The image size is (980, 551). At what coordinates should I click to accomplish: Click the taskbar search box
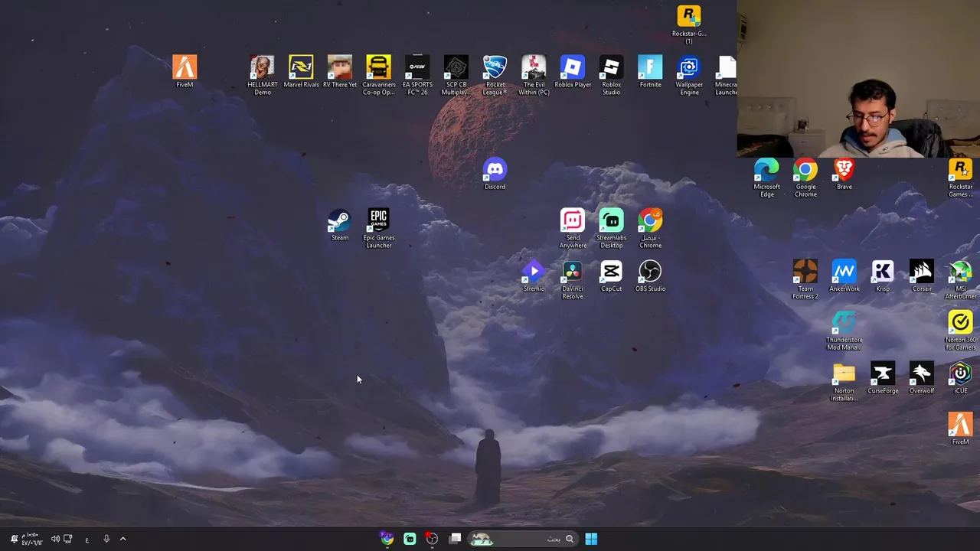pyautogui.click(x=523, y=539)
